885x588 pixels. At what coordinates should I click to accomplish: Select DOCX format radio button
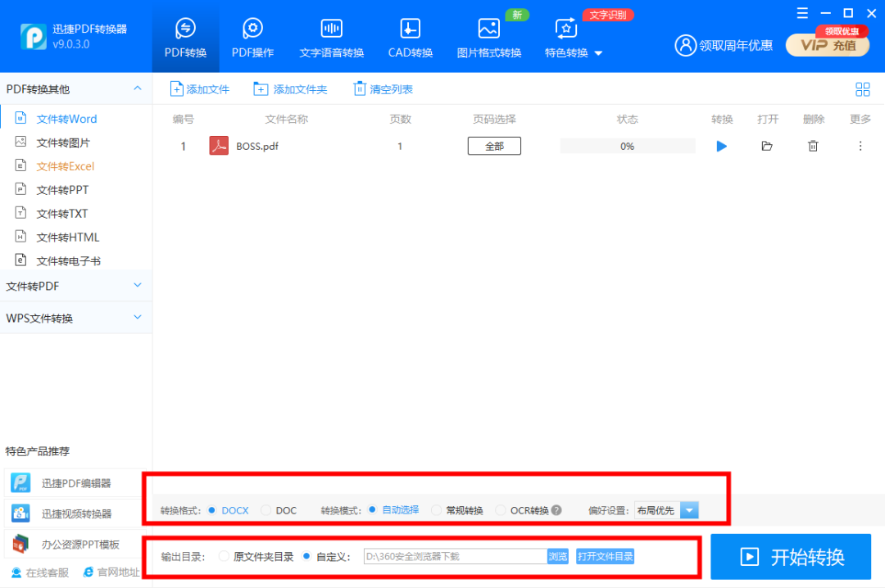[x=211, y=510]
